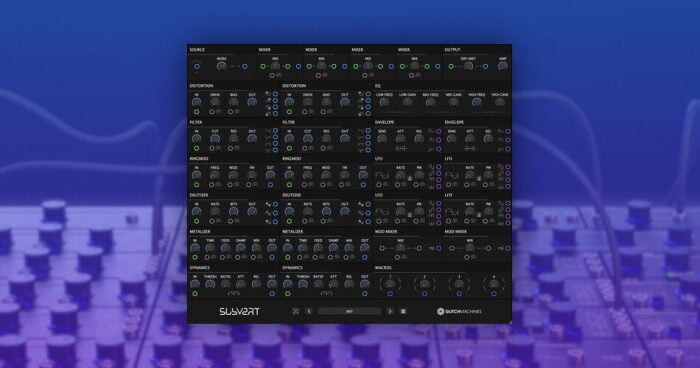This screenshot has width=700, height=368.
Task: Click the randomize crossed-arrows icon in bottom bar
Action: pyautogui.click(x=296, y=311)
